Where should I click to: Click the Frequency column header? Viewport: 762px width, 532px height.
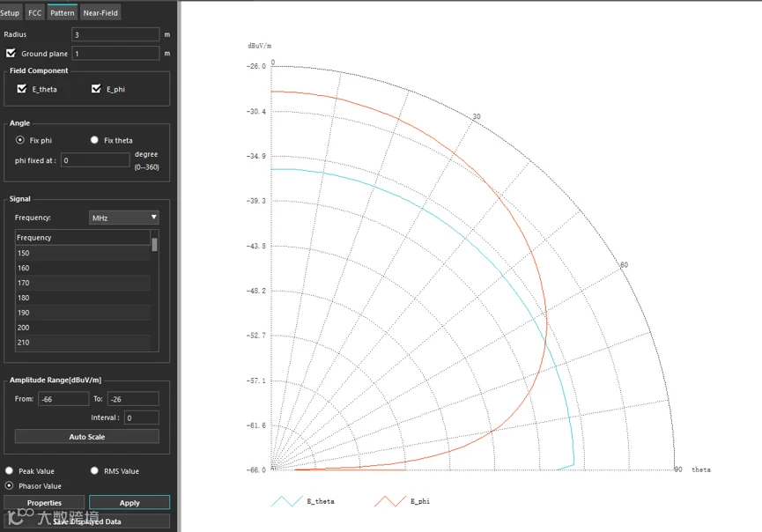[83, 238]
